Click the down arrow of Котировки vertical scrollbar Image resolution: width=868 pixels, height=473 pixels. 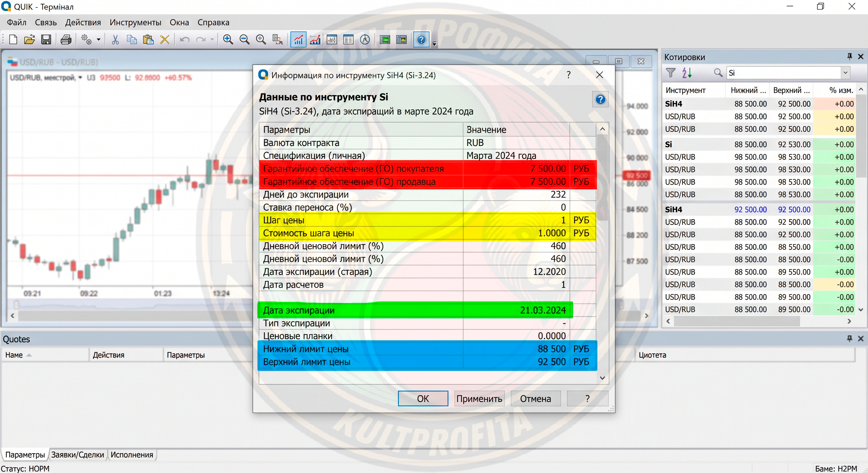tap(861, 310)
